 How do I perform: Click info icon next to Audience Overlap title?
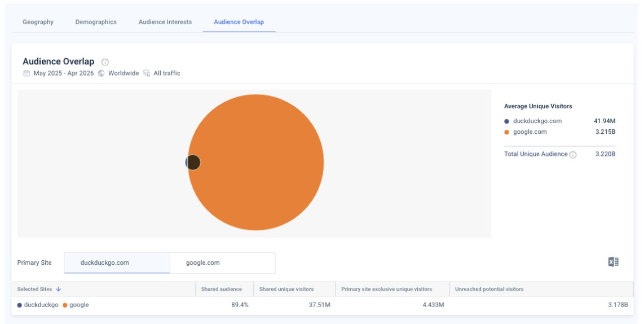(105, 62)
